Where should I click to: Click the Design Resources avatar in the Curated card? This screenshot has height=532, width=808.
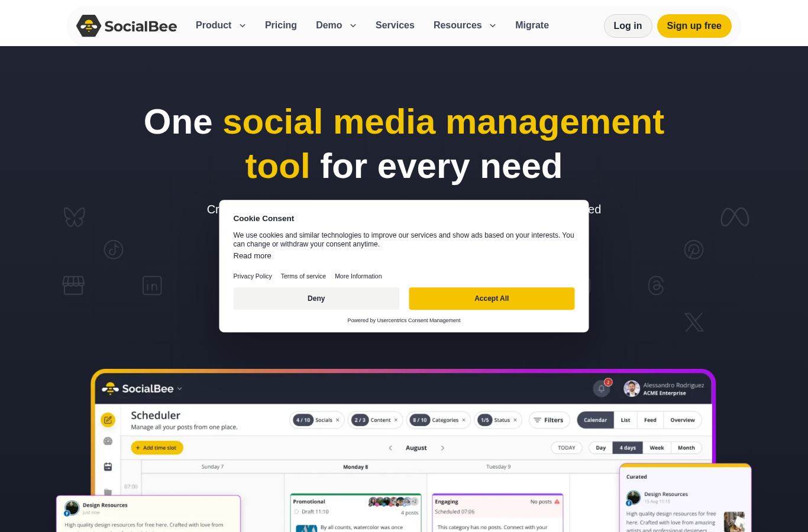pos(634,497)
